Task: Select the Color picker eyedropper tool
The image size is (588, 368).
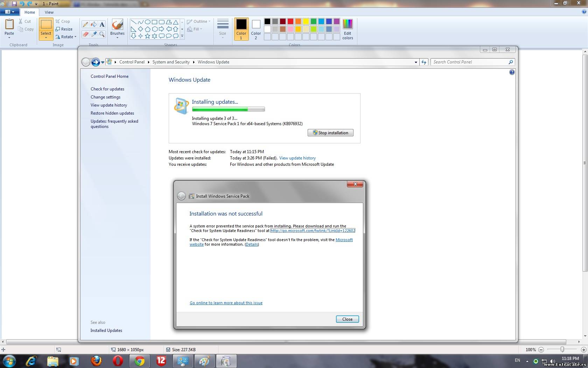Action: tap(94, 34)
